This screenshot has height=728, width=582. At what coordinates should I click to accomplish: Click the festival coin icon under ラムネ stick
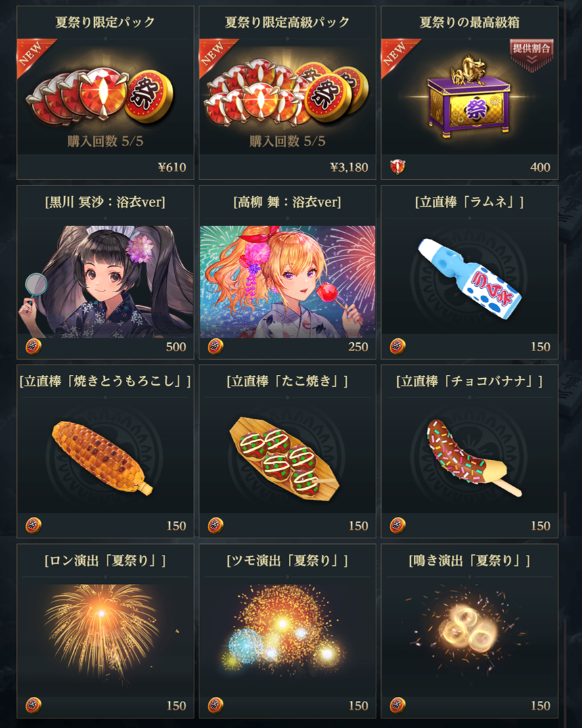pyautogui.click(x=398, y=346)
